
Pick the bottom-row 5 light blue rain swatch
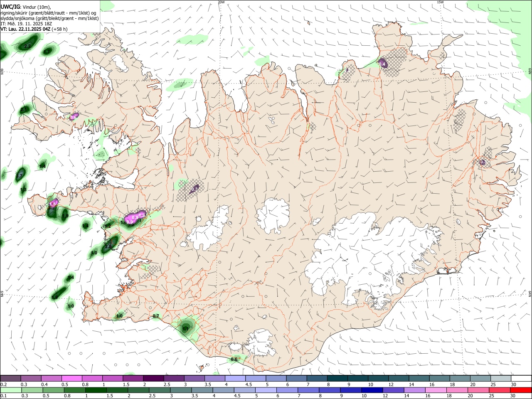point(266,390)
